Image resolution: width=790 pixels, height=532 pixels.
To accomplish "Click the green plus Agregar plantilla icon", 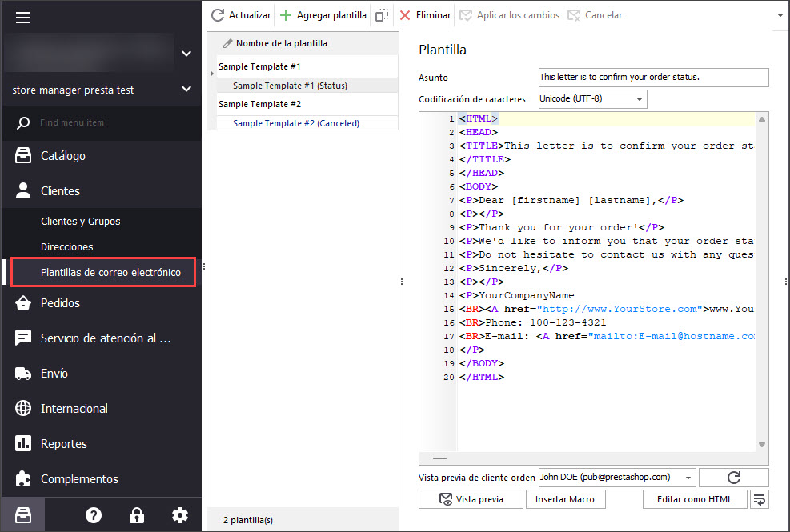I will click(x=286, y=15).
